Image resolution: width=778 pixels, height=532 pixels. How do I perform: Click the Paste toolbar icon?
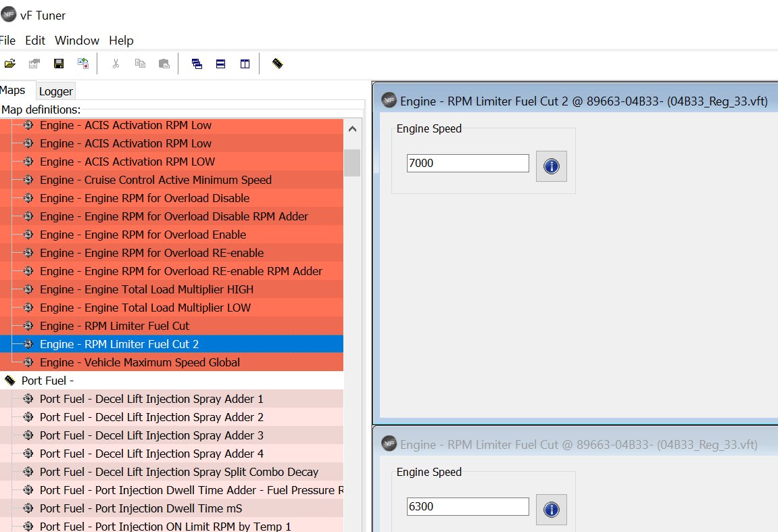click(x=164, y=64)
